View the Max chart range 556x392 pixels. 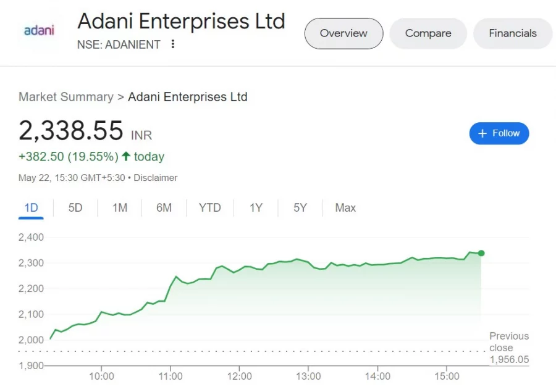click(x=345, y=207)
